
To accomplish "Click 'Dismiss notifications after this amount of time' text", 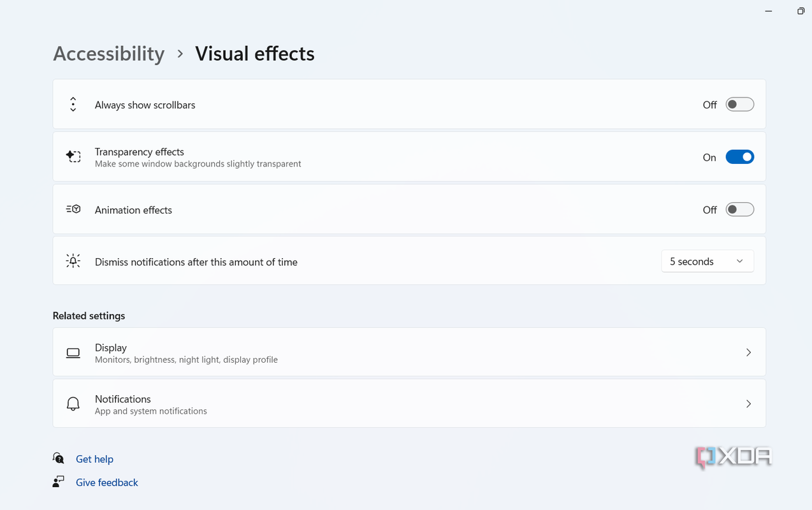I will pos(196,262).
